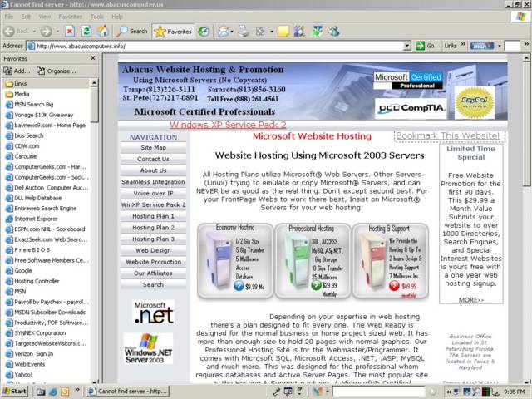Image resolution: width=532 pixels, height=399 pixels.
Task: Click the Internet Explorer quick launch icon
Action: (53, 392)
